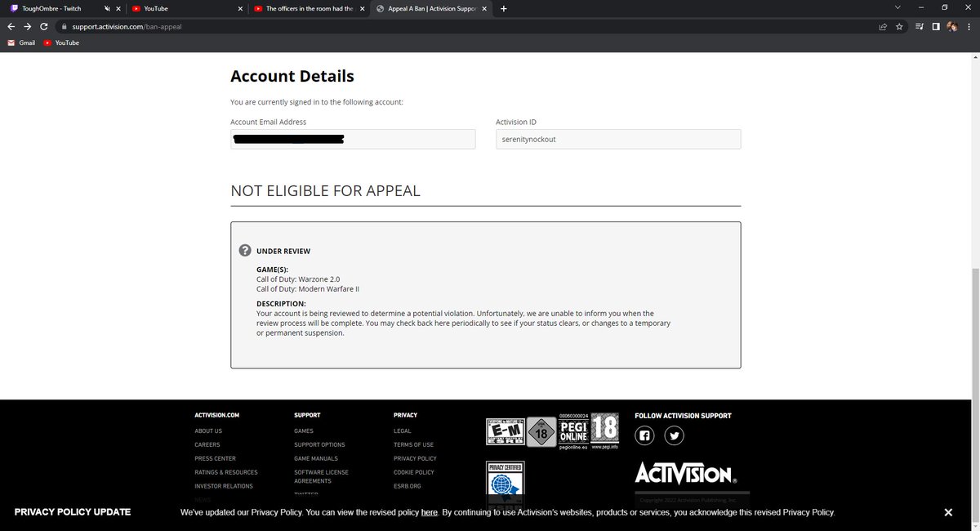Close the ToughOmbre Twitch tab
This screenshot has height=531, width=980.
point(118,8)
